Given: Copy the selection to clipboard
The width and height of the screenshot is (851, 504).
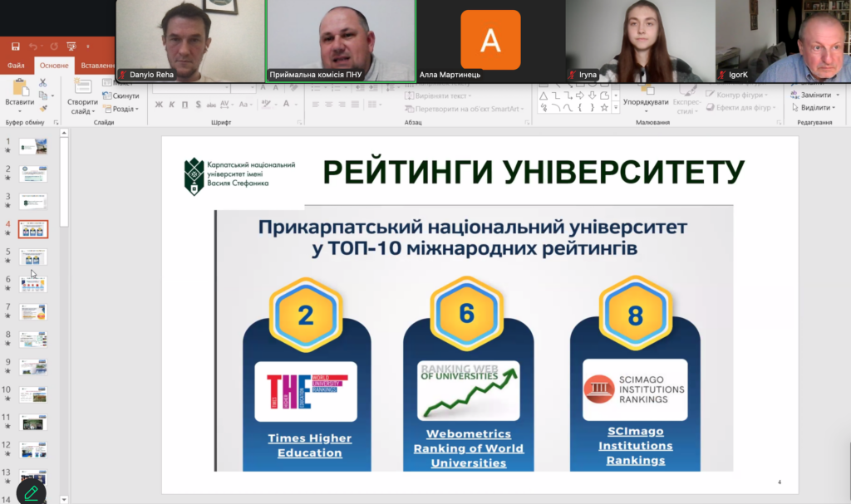Looking at the screenshot, I should point(43,95).
